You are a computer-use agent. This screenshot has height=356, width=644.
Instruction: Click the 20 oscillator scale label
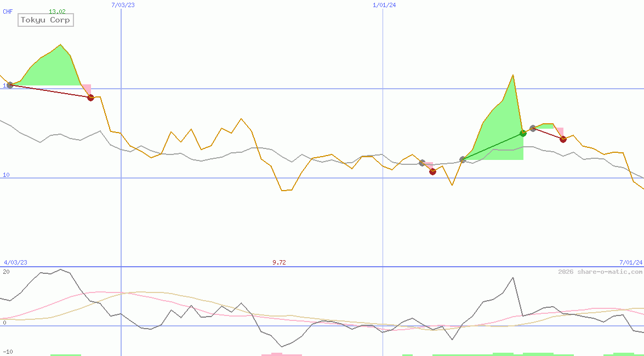(x=6, y=272)
